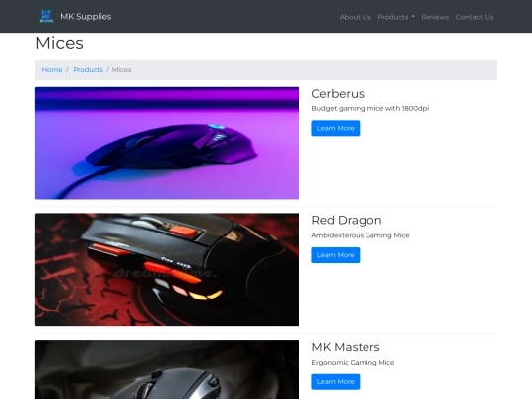Open the Contact Us page
The image size is (532, 399).
click(474, 17)
